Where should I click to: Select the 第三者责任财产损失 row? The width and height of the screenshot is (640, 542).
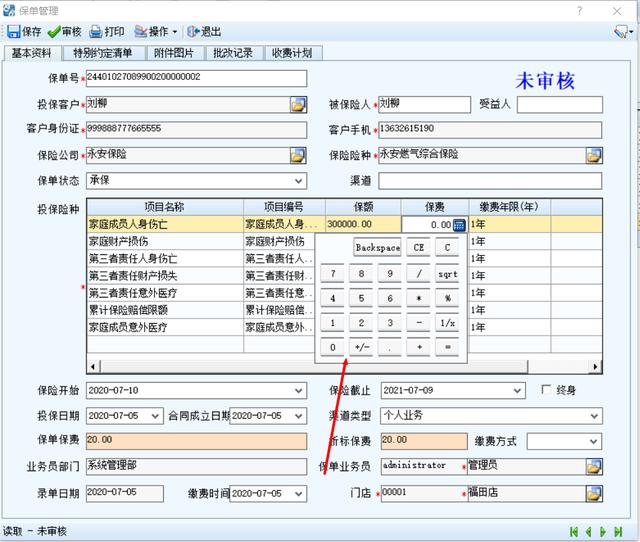[344, 276]
